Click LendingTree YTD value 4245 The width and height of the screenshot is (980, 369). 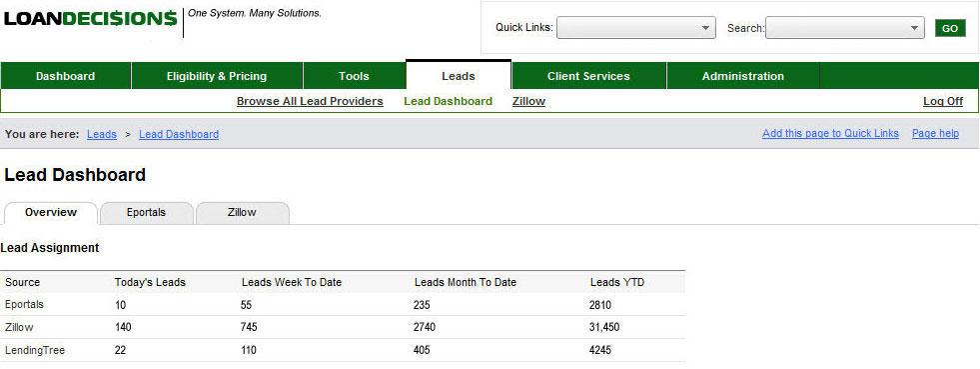tap(600, 351)
